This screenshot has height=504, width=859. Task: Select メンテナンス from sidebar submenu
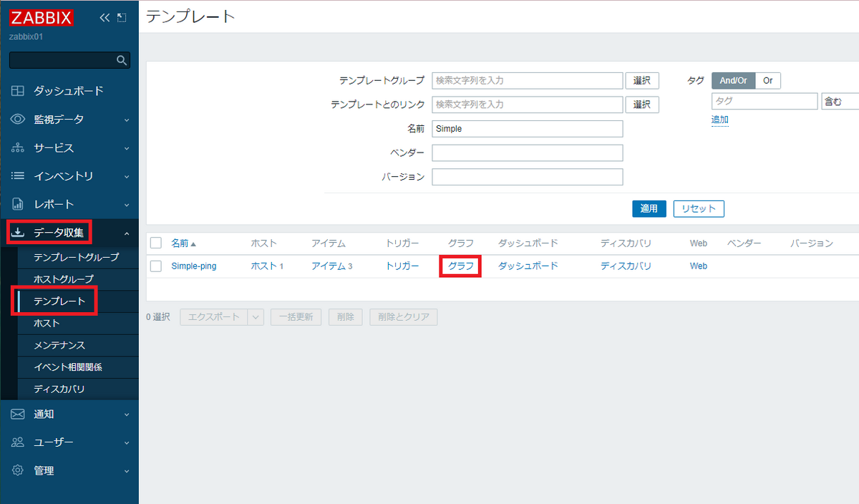pyautogui.click(x=59, y=345)
